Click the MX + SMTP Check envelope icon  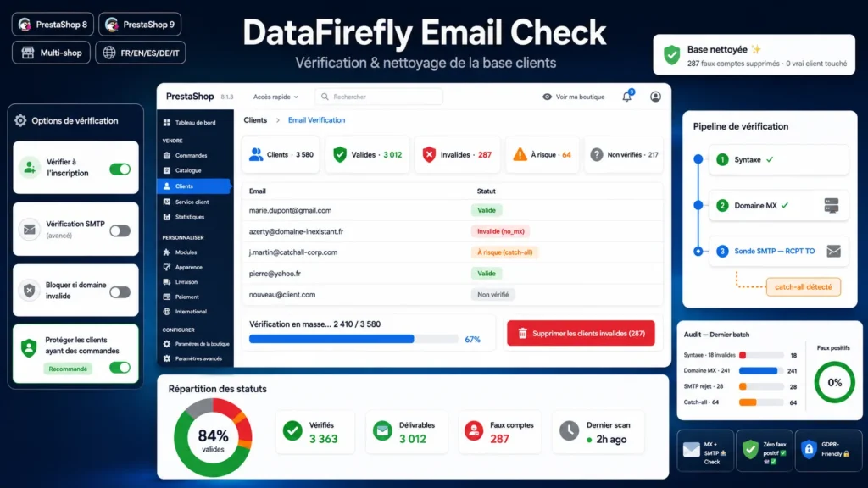pos(692,449)
